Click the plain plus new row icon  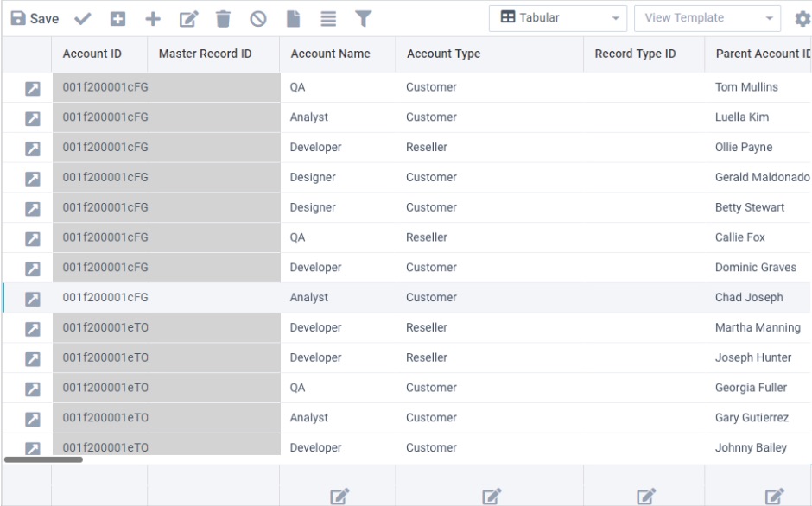tap(153, 18)
